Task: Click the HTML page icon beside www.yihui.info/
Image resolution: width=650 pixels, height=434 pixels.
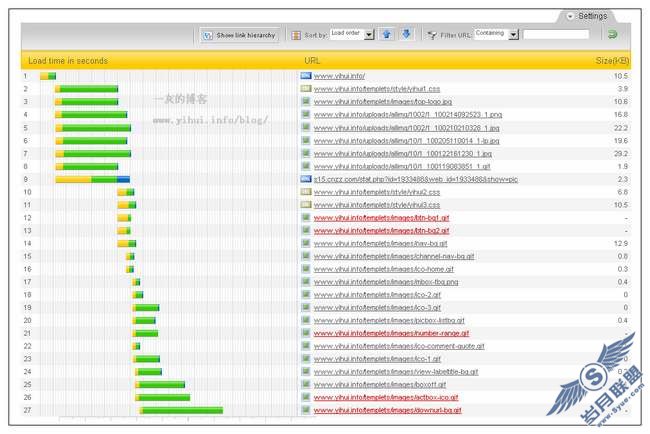Action: point(307,76)
